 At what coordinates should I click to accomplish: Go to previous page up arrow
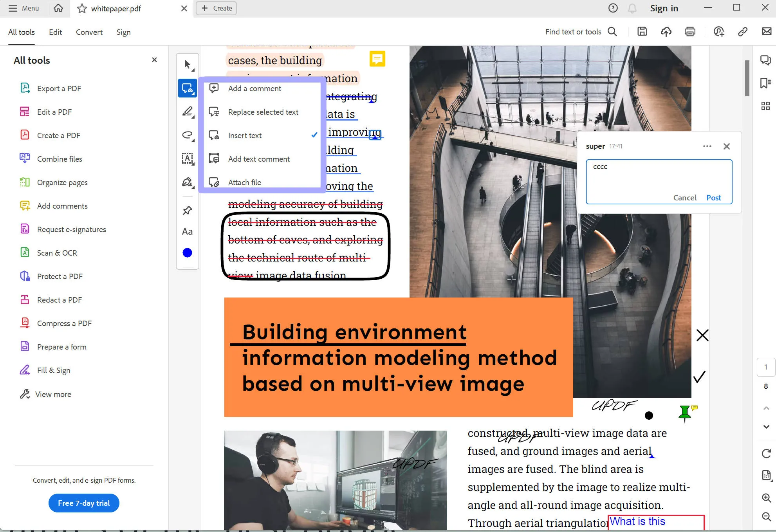766,408
